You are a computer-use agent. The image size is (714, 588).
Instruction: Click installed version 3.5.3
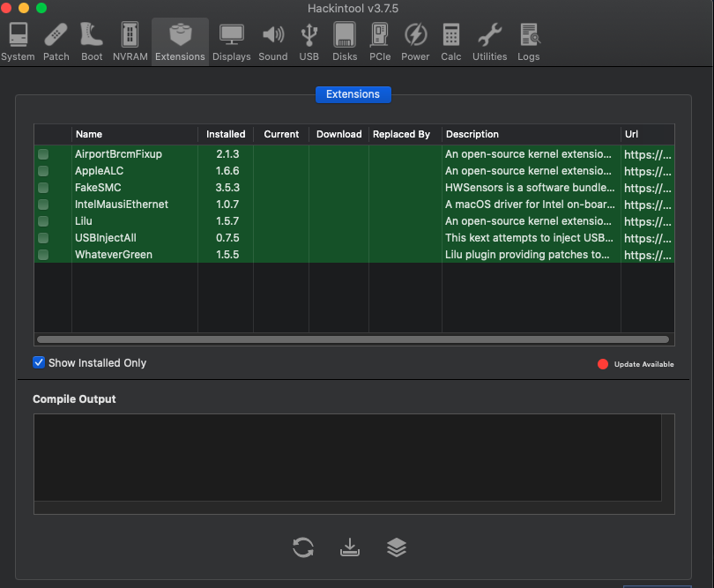click(227, 188)
